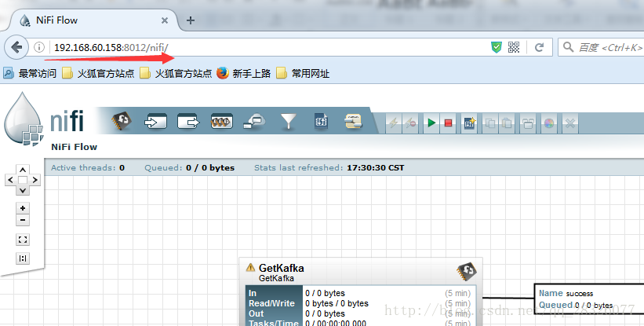644x326 pixels.
Task: Open a new browser tab with plus
Action: point(190,20)
